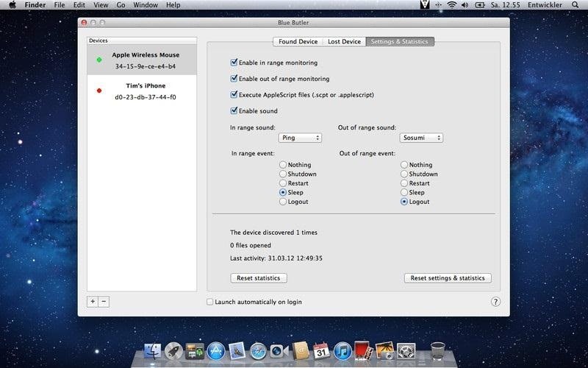Launch iTunes from the dock
Screen dimensions: 588x368
[343, 352]
